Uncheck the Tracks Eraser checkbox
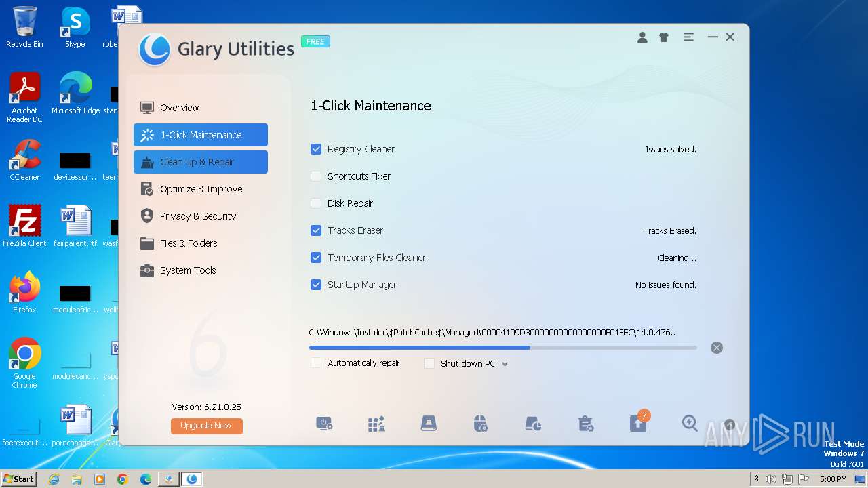 coord(316,230)
